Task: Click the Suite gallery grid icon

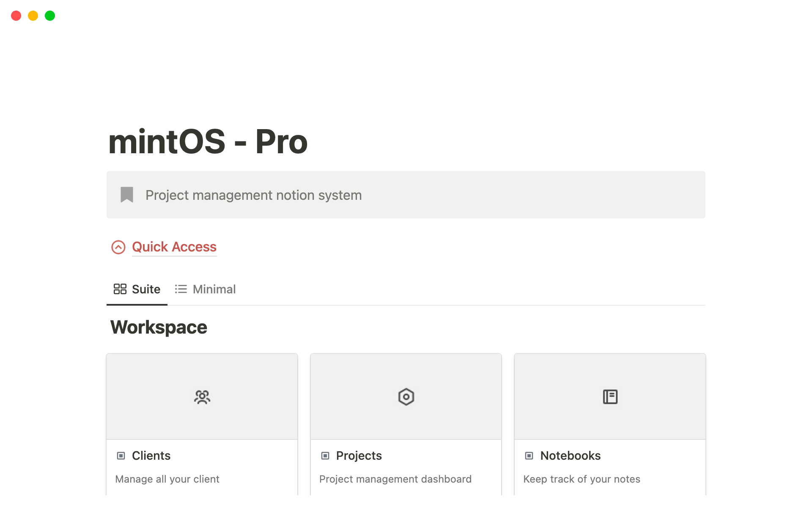Action: tap(120, 289)
